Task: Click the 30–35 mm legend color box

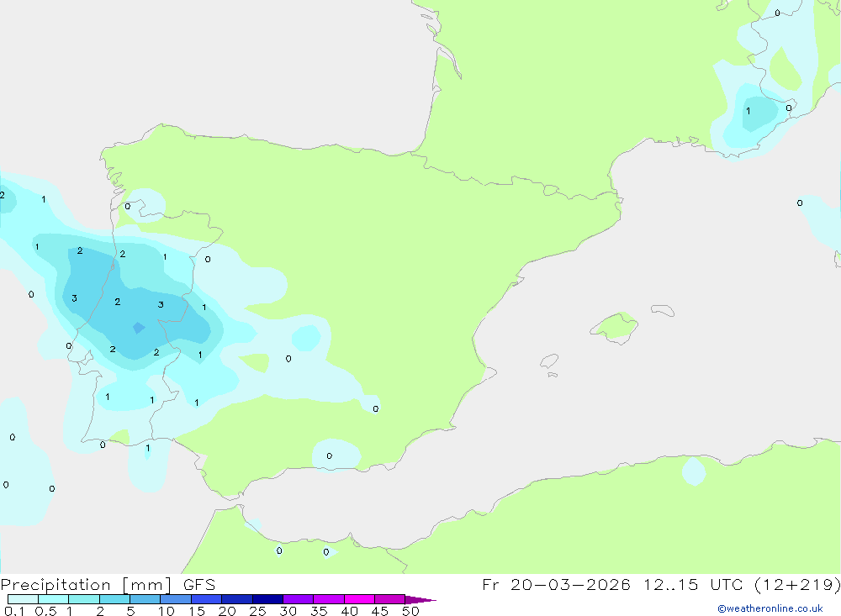Action: pyautogui.click(x=299, y=599)
